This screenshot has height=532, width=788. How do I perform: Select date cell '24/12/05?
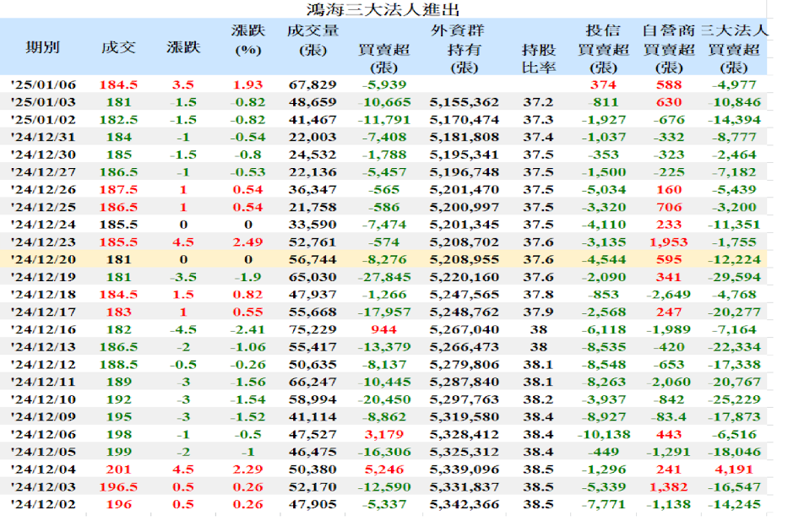(43, 452)
